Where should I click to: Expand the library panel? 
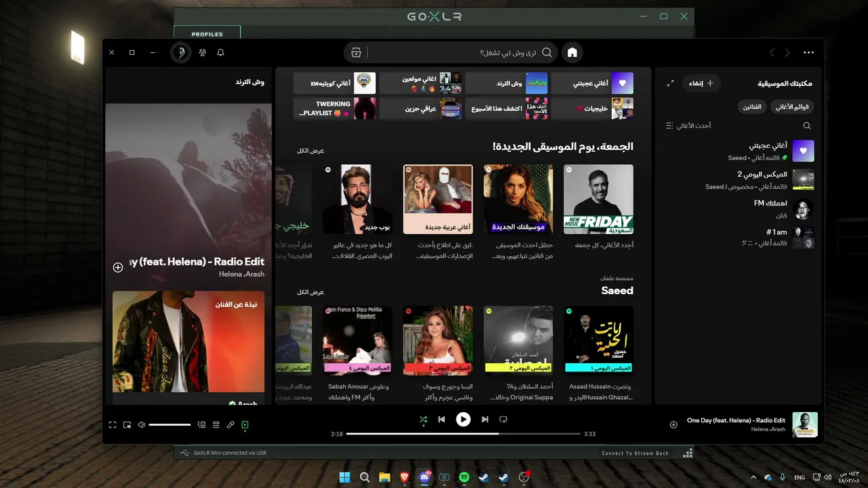(x=670, y=83)
